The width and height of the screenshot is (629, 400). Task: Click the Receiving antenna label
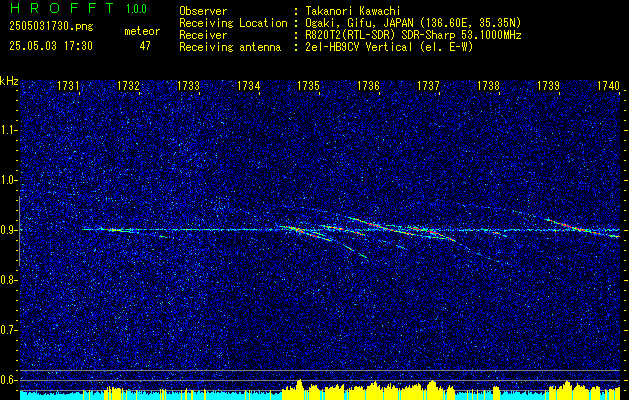(230, 47)
